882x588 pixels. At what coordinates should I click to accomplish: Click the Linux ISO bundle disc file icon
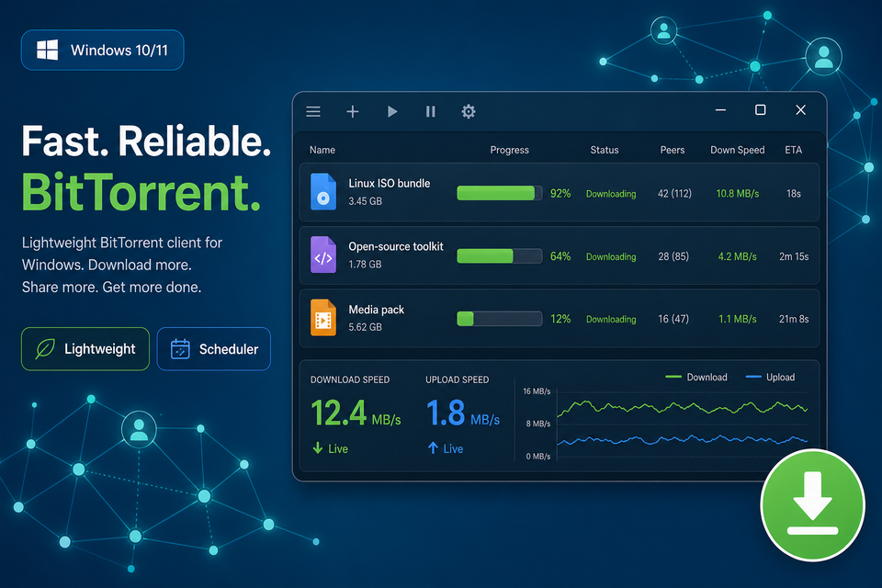[x=323, y=192]
